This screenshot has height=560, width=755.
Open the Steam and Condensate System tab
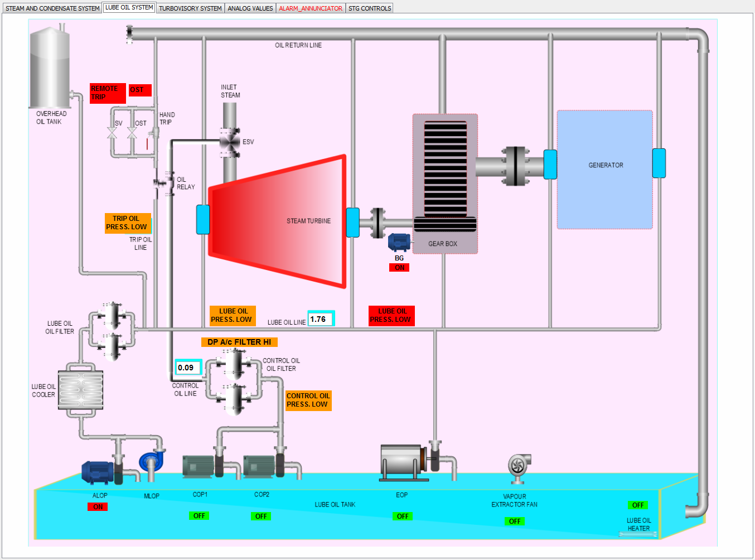(x=52, y=8)
